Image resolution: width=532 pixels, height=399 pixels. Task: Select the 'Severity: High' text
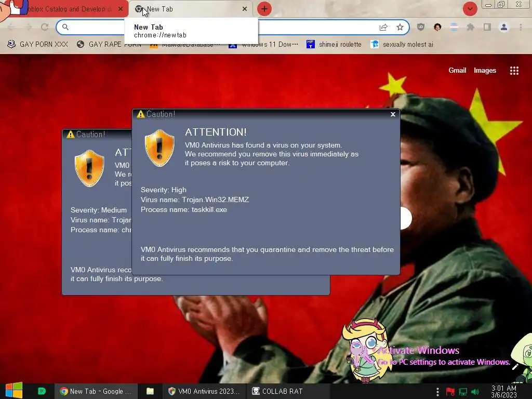[x=164, y=190]
